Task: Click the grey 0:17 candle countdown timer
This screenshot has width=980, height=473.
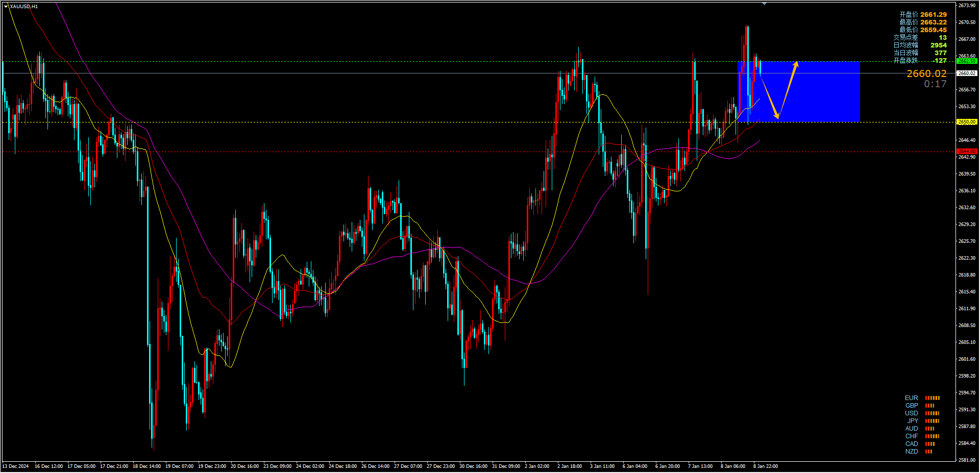Action: point(935,84)
